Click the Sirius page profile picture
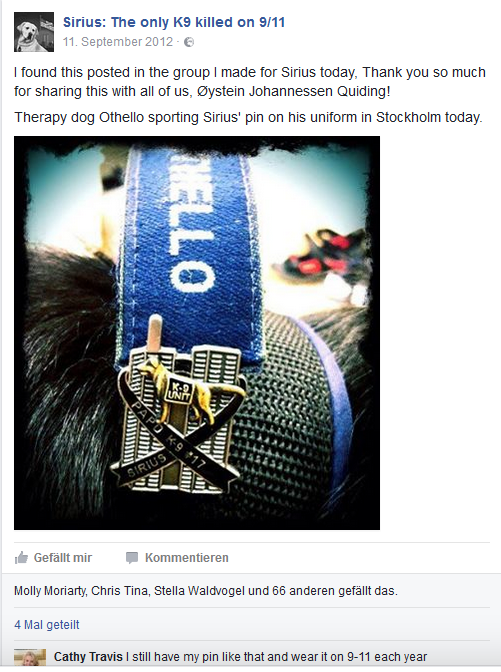Image resolution: width=501 pixels, height=672 pixels. pyautogui.click(x=34, y=32)
